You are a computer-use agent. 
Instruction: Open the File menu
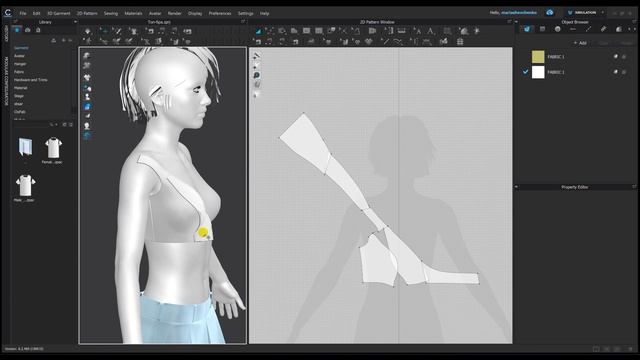click(23, 13)
